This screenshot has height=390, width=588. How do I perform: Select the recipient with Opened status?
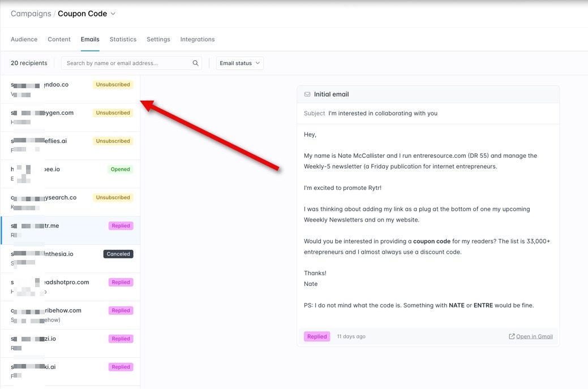tap(70, 174)
